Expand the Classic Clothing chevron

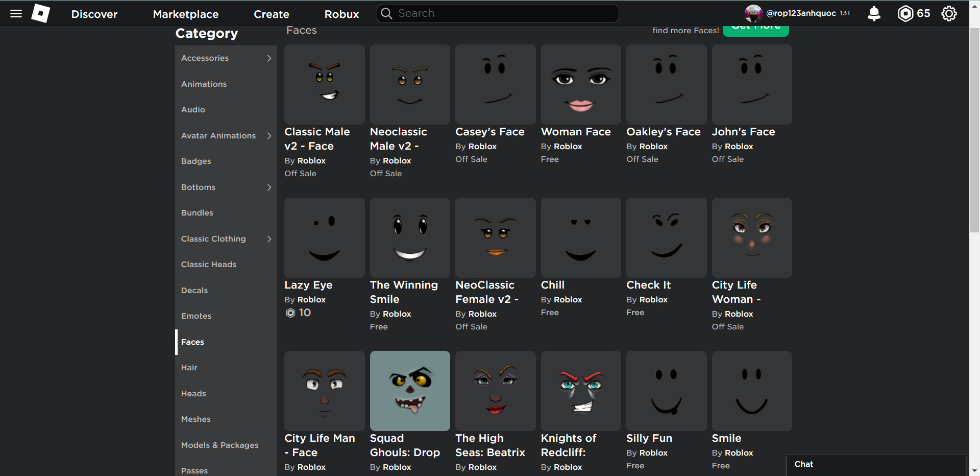pos(269,239)
